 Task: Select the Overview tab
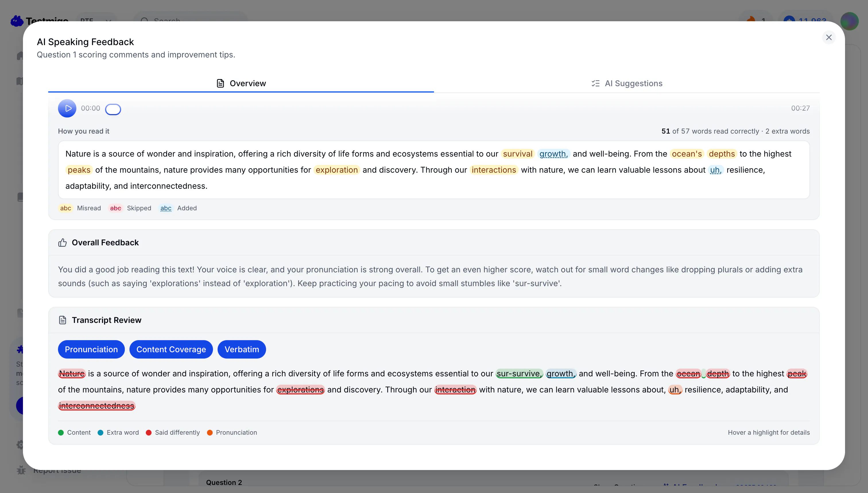click(241, 83)
